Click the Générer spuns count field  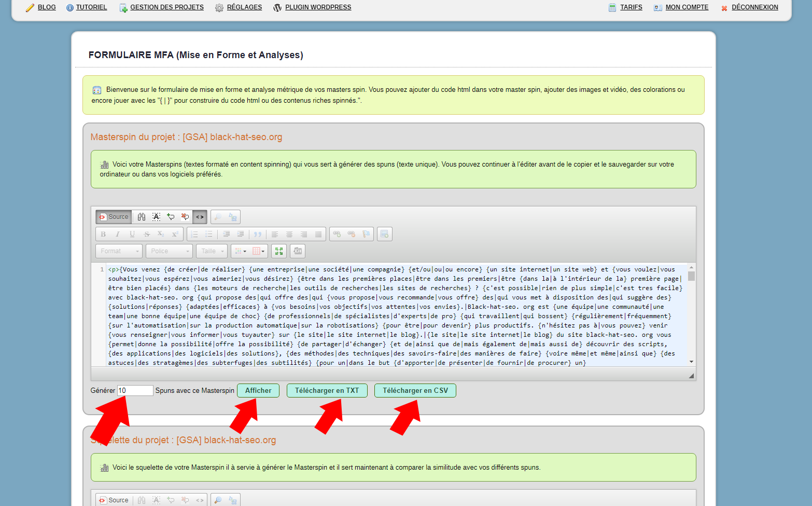[x=135, y=391]
